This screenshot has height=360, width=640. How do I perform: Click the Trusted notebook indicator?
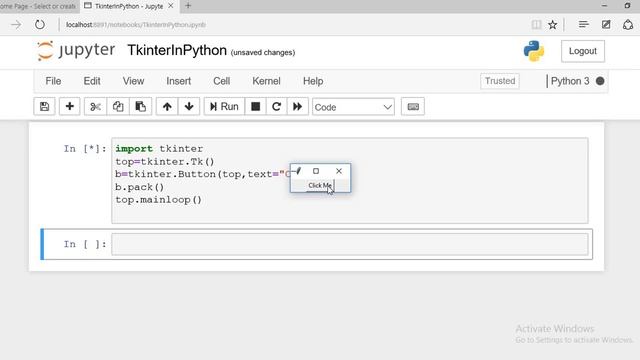point(500,81)
